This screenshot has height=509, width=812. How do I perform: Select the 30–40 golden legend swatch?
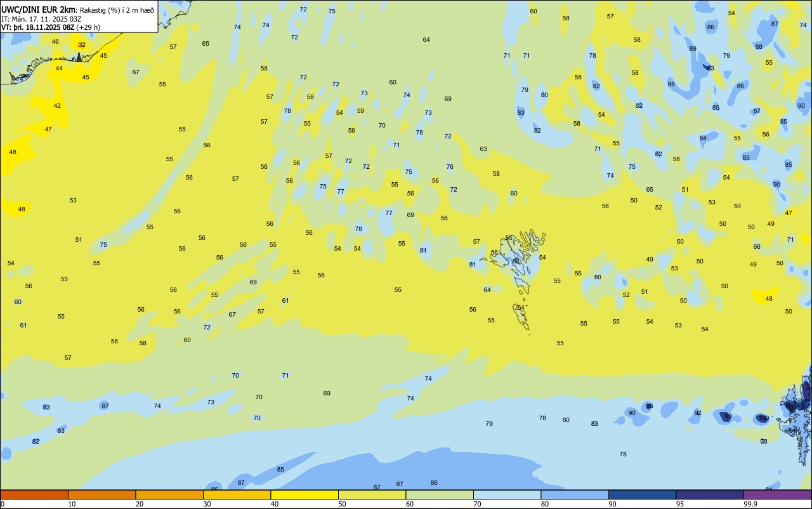pyautogui.click(x=237, y=494)
